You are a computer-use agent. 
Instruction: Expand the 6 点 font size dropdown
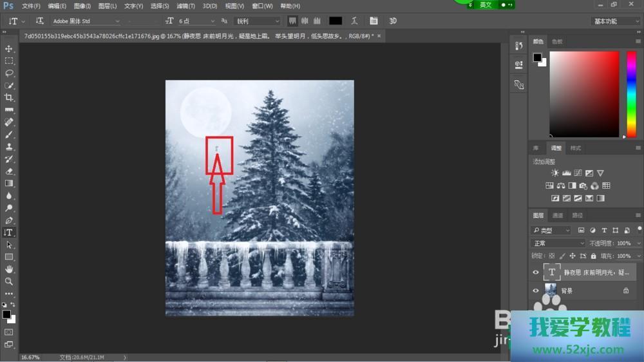point(194,21)
